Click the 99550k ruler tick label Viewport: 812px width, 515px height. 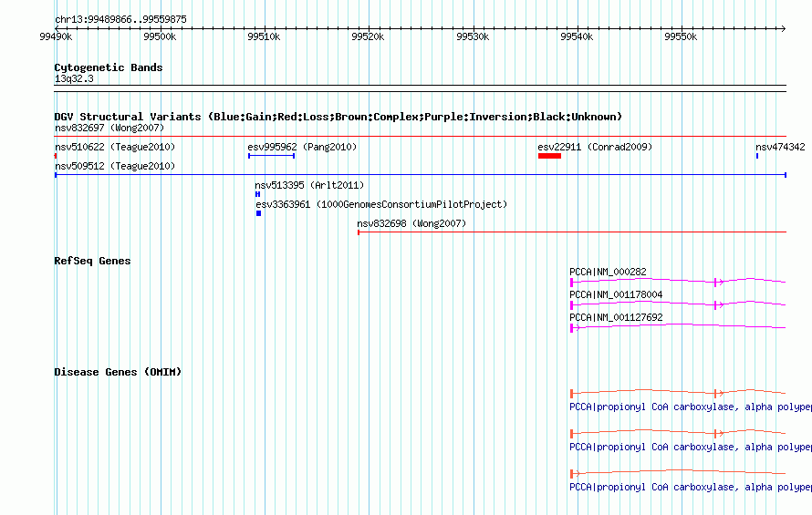point(681,36)
